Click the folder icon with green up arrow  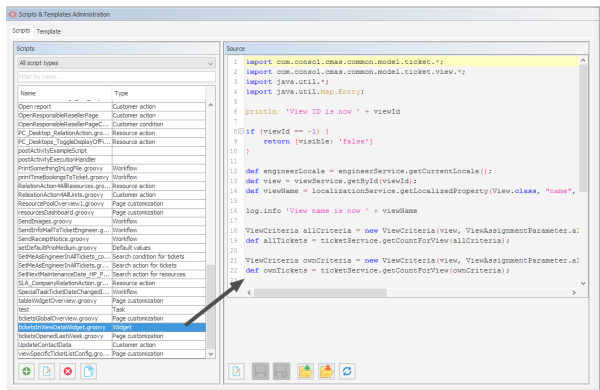(x=305, y=371)
